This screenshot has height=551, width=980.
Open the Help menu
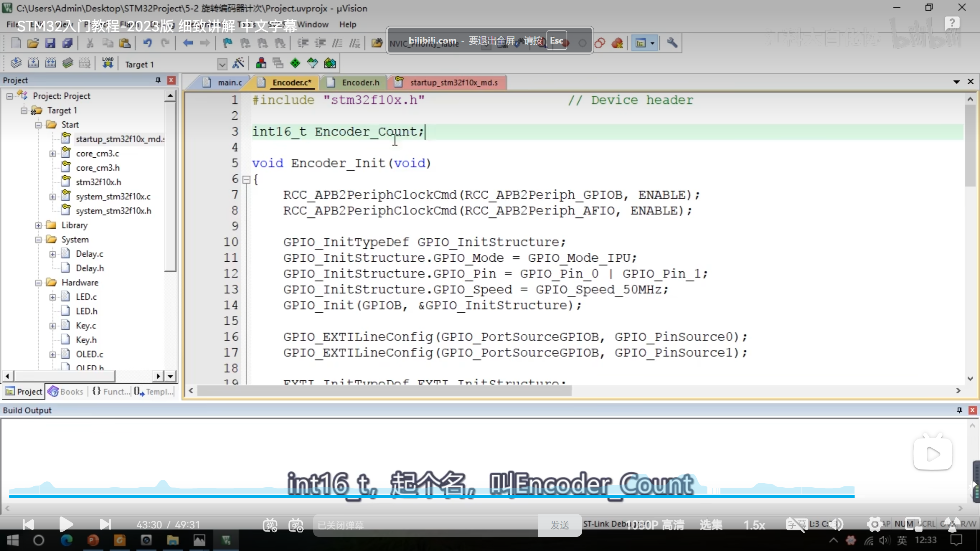347,24
